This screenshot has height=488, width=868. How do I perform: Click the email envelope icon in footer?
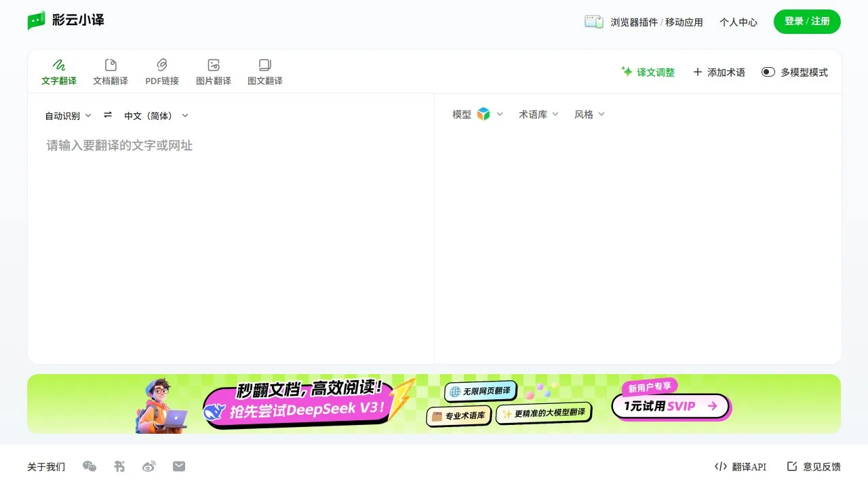(179, 466)
